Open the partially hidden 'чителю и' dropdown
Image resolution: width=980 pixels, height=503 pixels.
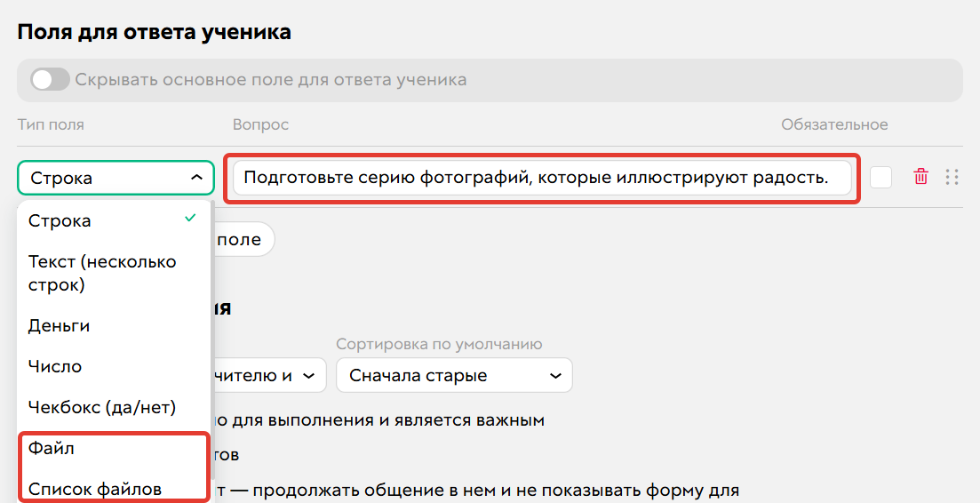(x=269, y=376)
